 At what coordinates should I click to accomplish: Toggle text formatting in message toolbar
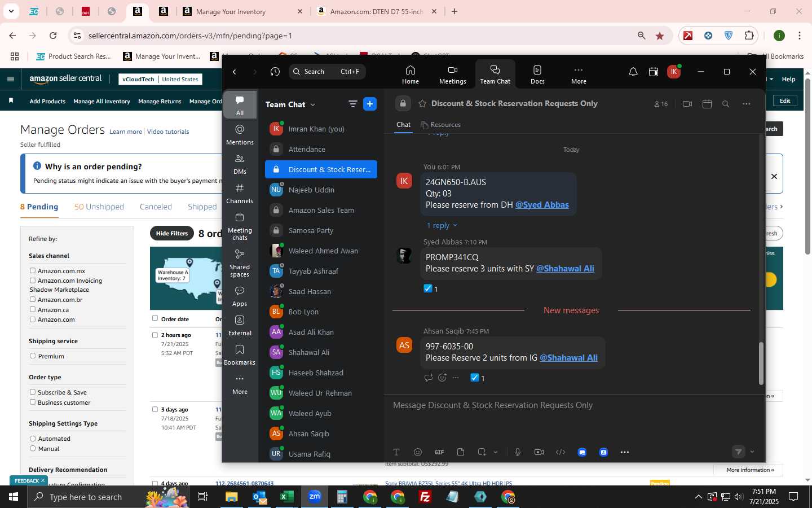coord(396,452)
